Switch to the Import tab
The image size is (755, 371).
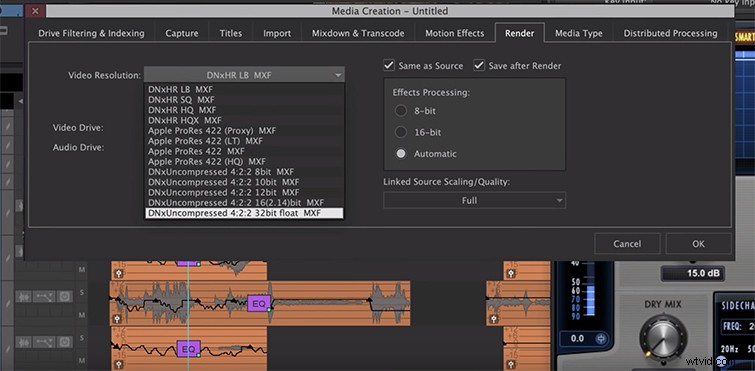click(x=277, y=33)
